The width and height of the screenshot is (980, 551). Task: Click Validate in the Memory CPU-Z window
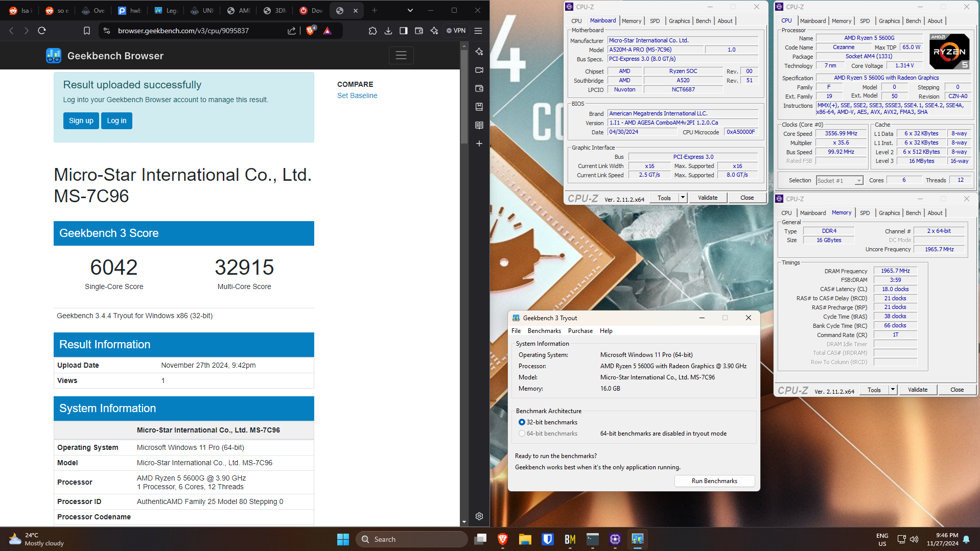tap(918, 390)
